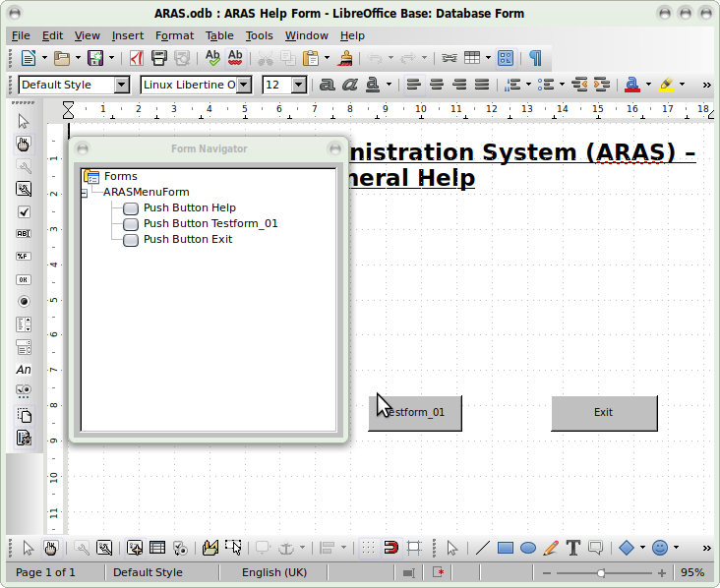Viewport: 720px width, 588px height.
Task: Open the Format menu
Action: click(x=174, y=35)
